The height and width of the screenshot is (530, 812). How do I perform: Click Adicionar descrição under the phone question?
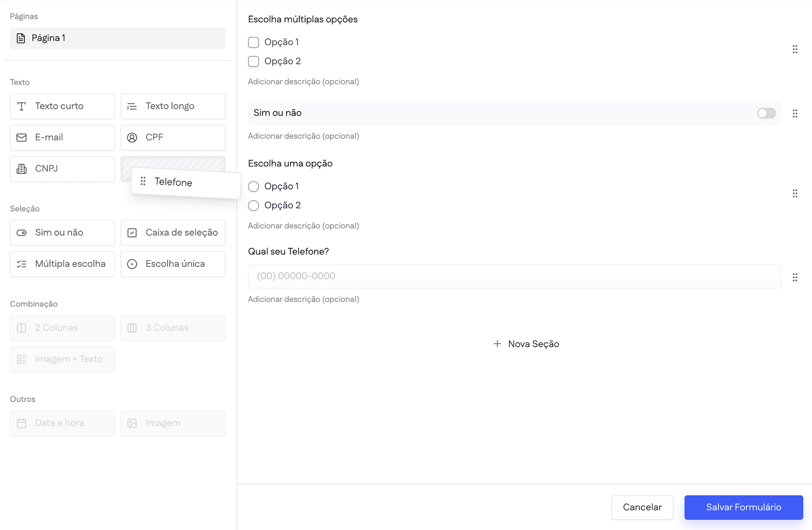point(304,299)
